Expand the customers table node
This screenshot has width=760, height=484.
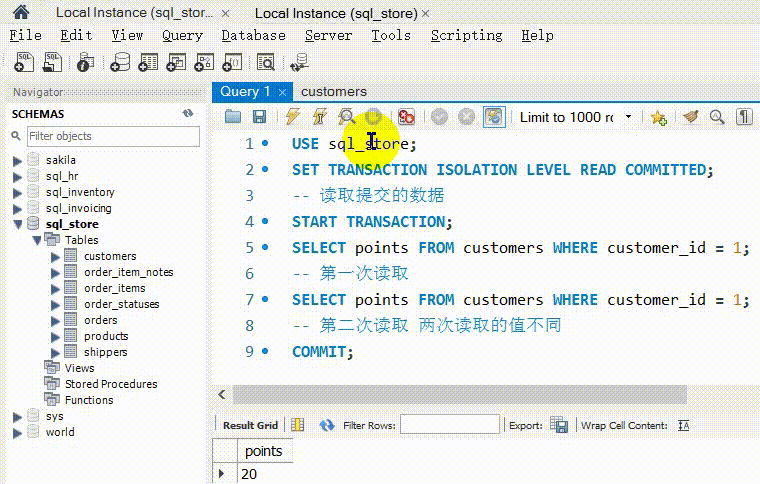coord(55,256)
